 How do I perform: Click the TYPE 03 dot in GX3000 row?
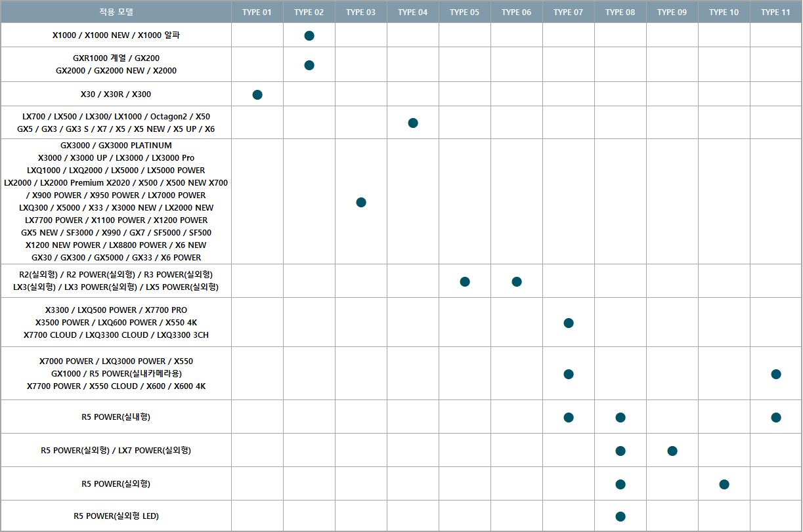coord(361,202)
